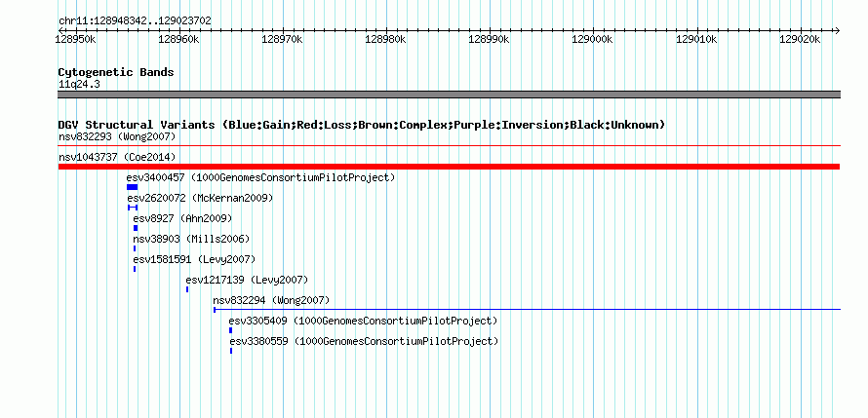Image resolution: width=868 pixels, height=418 pixels.
Task: Select the thin red nsv832293 loss bar
Action: click(449, 146)
